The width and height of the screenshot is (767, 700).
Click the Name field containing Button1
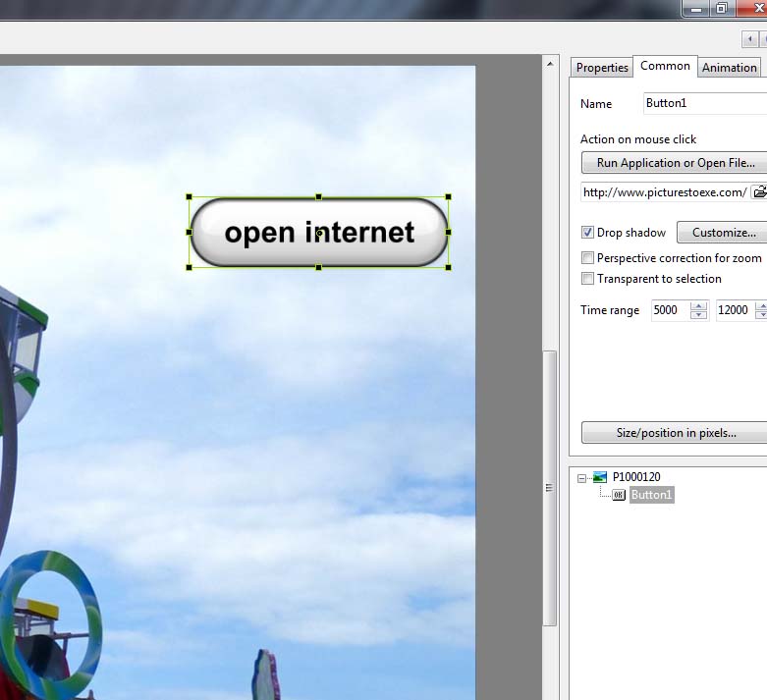(x=703, y=103)
